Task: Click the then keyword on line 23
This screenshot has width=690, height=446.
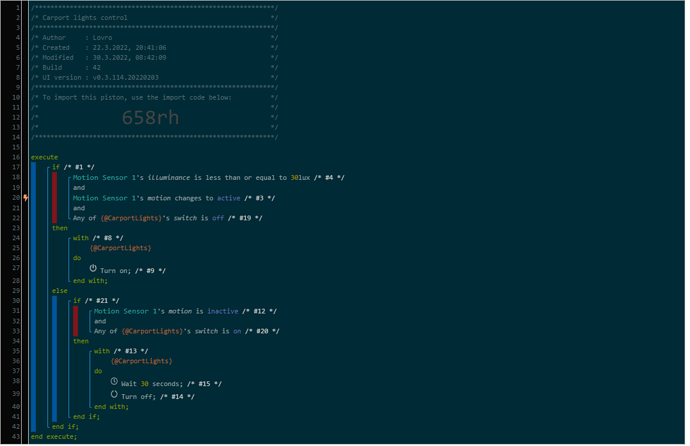Action: [x=60, y=228]
